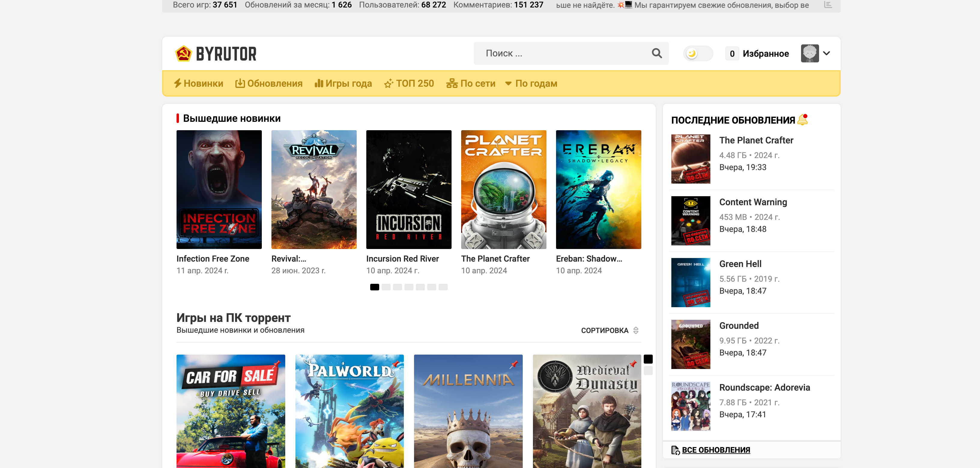Click the bar chart icon next to Игры года
Viewport: 980px width, 468px height.
pos(319,83)
